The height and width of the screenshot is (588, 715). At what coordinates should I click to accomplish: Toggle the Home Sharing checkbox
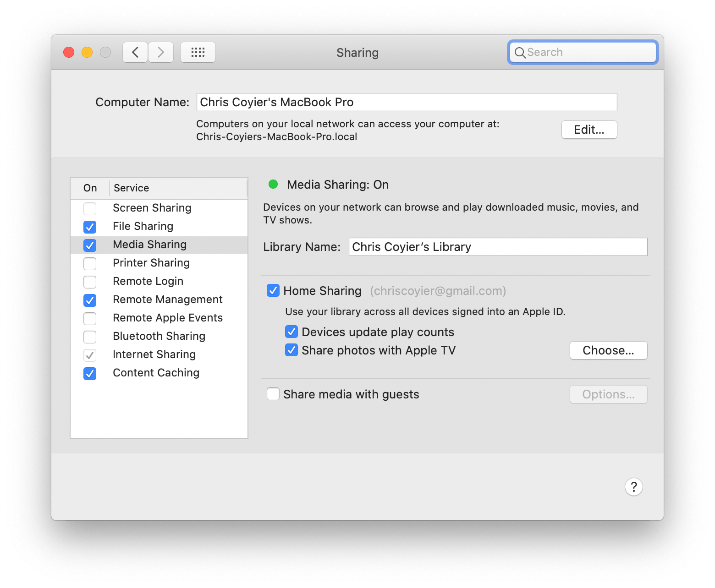click(x=273, y=291)
